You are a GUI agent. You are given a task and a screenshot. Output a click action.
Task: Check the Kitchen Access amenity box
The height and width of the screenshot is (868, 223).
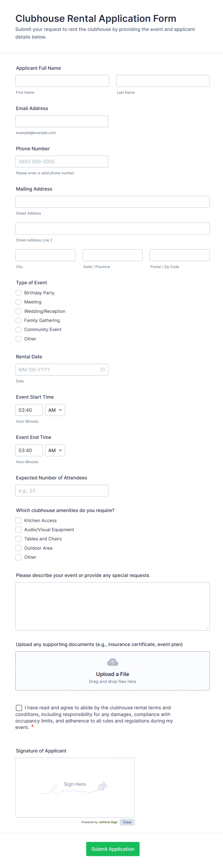click(x=18, y=521)
